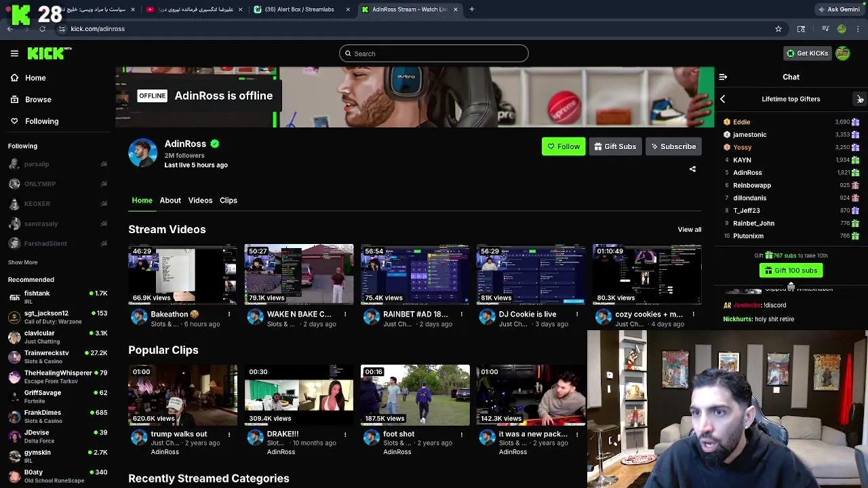Open options menu for Bakeathon video
868x488 pixels.
229,314
